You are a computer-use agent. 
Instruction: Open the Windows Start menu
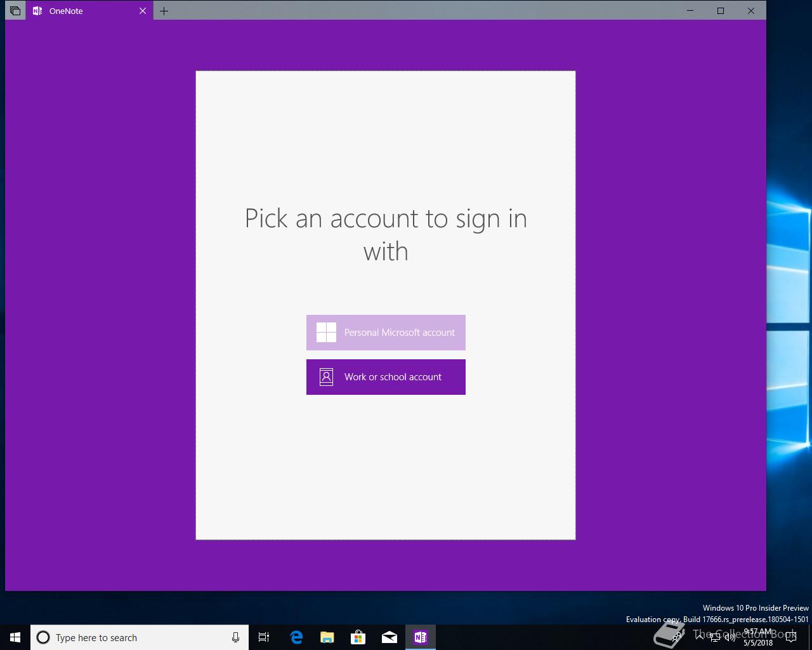click(15, 637)
